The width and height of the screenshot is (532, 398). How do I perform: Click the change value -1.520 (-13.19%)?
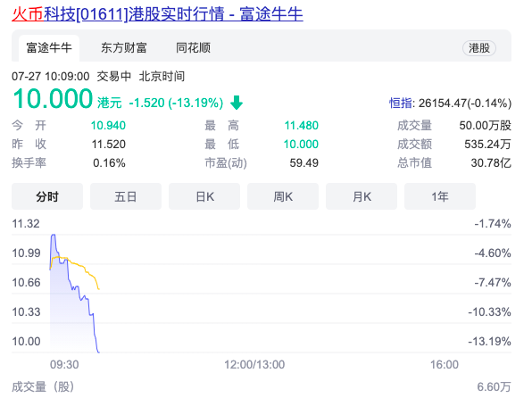pos(176,103)
